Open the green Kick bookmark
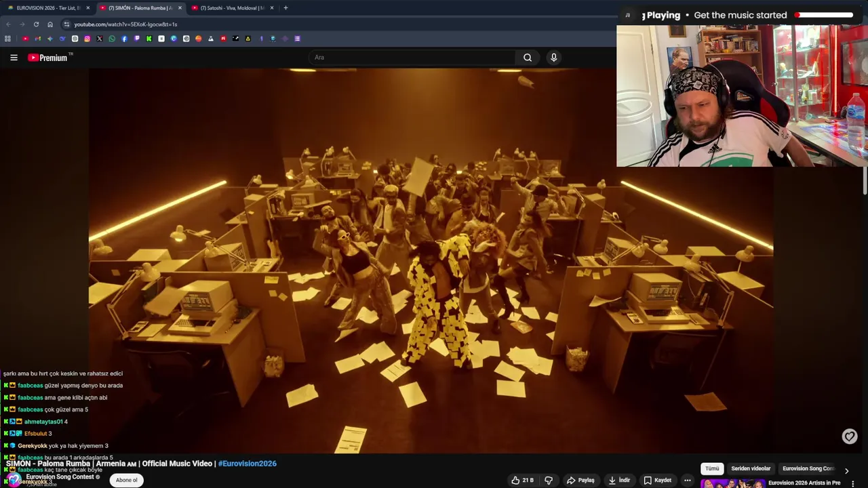 coord(149,39)
